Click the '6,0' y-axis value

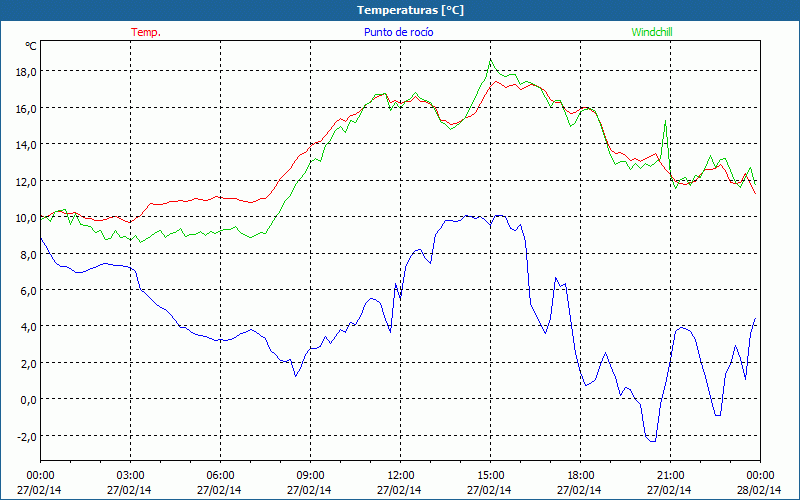coord(29,291)
